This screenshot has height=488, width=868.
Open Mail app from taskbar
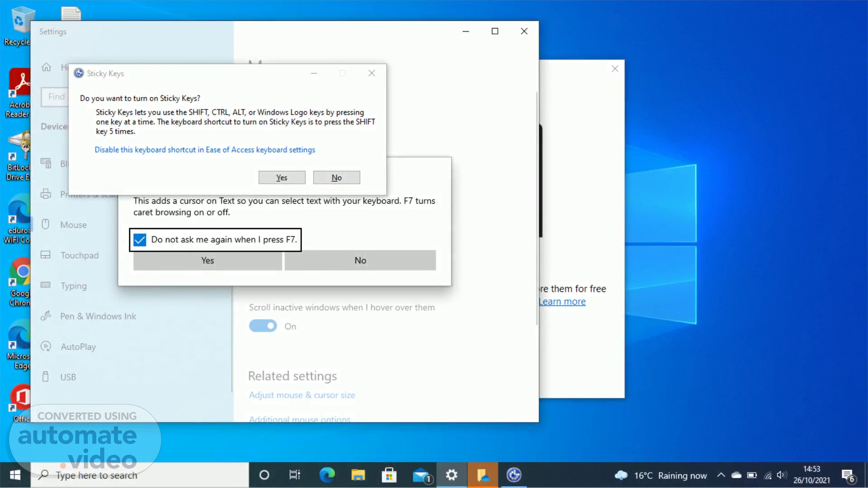tap(421, 475)
